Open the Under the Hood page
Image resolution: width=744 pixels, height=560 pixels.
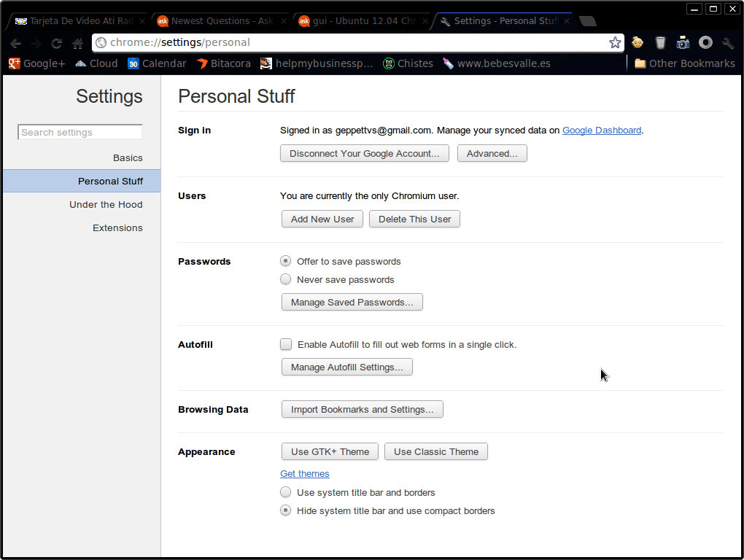point(106,204)
